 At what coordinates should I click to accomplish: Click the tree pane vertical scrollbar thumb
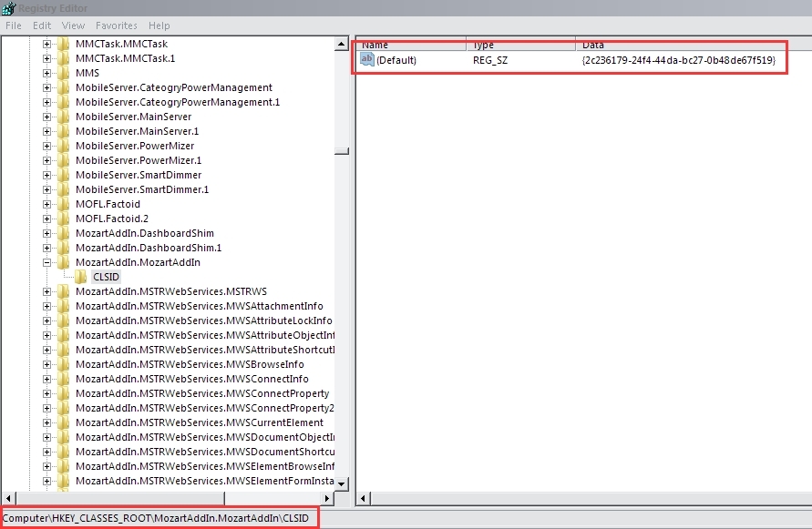coord(342,151)
